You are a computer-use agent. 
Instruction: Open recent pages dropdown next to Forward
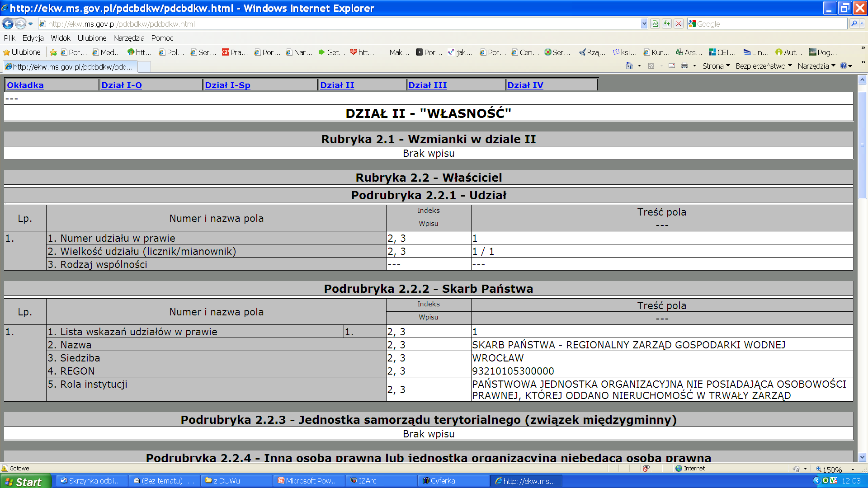[x=31, y=24]
